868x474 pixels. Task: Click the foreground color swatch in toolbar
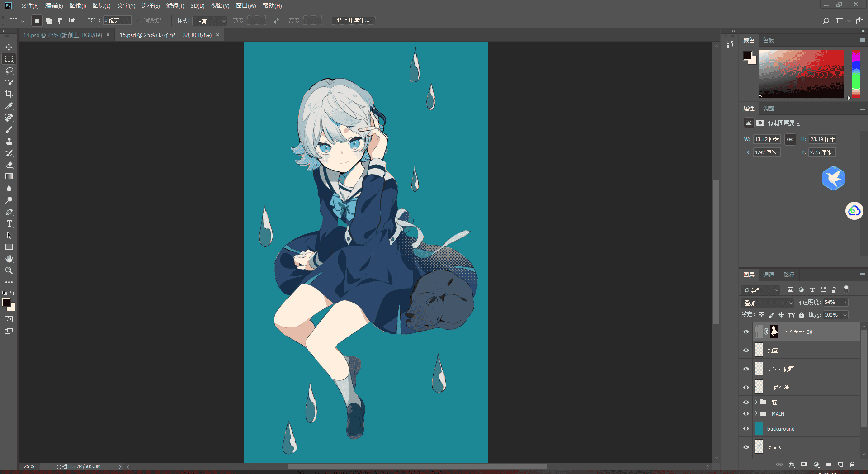tap(6, 302)
